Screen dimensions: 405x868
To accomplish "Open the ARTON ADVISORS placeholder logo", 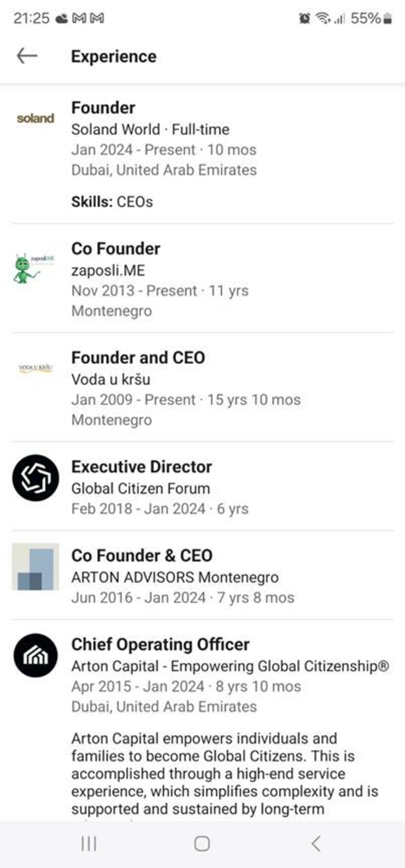I will pos(36,567).
